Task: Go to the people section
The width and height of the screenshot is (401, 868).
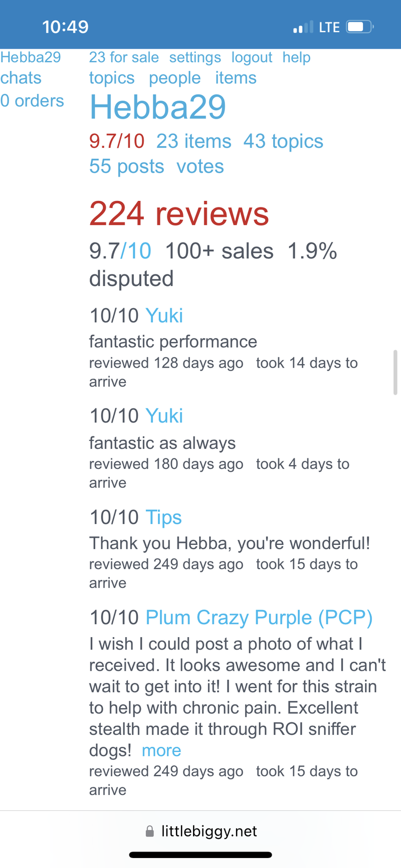Action: 174,78
